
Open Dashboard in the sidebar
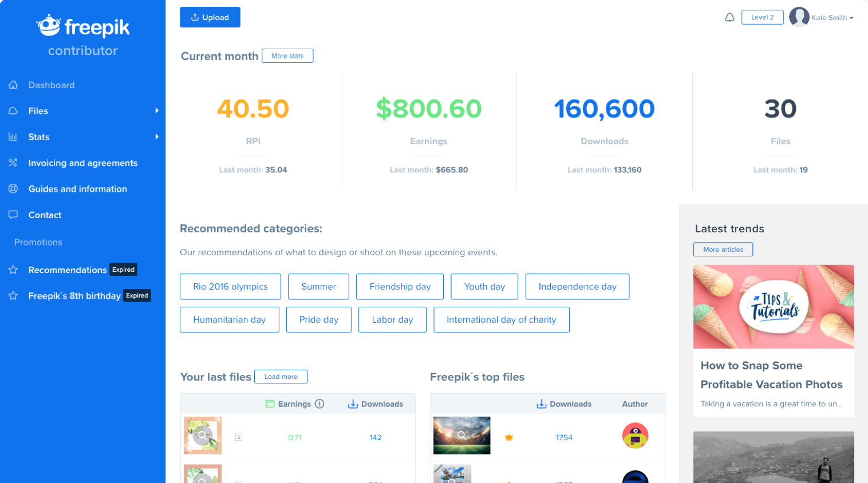52,85
